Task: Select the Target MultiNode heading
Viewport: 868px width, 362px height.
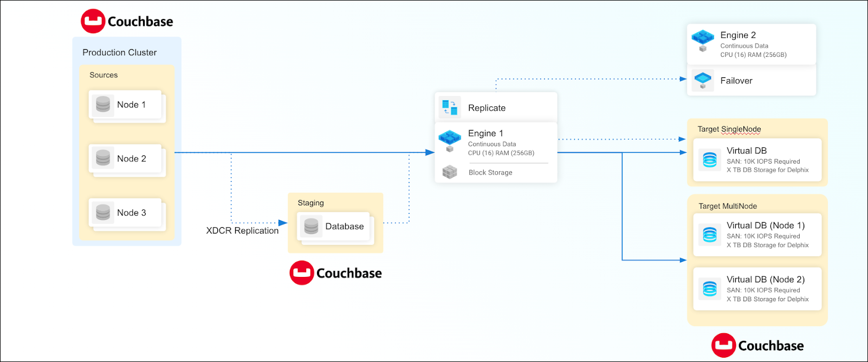Action: (x=728, y=206)
